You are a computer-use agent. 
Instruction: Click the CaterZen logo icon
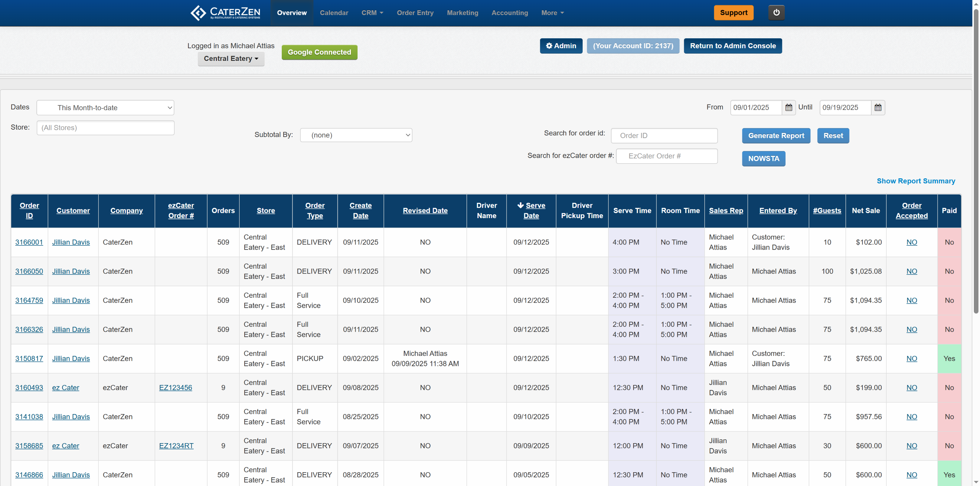pyautogui.click(x=198, y=13)
